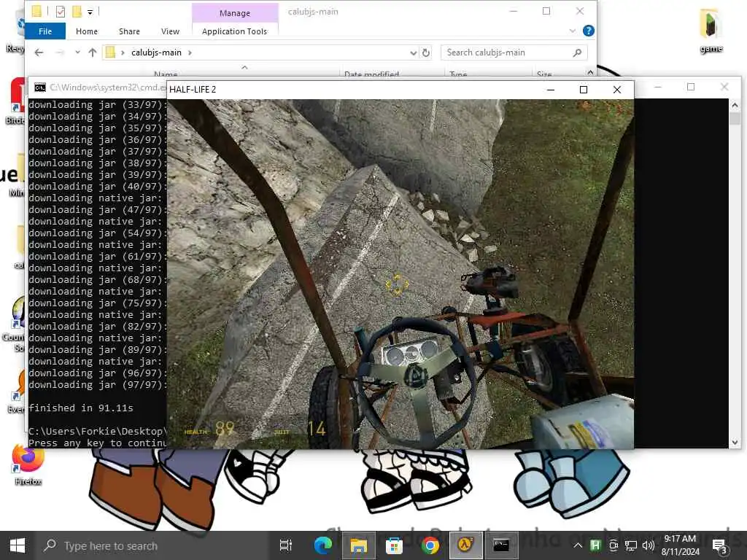Screen dimensions: 747x560
Task: Click the cmd.exe title bar icon
Action: coord(40,87)
